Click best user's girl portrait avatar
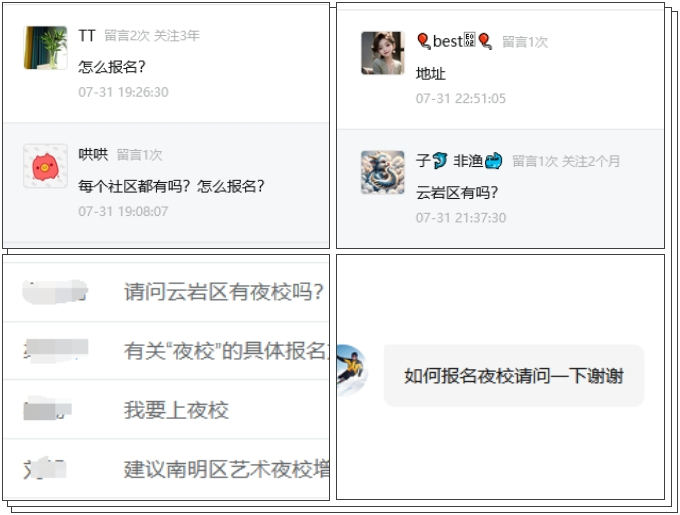 point(382,53)
